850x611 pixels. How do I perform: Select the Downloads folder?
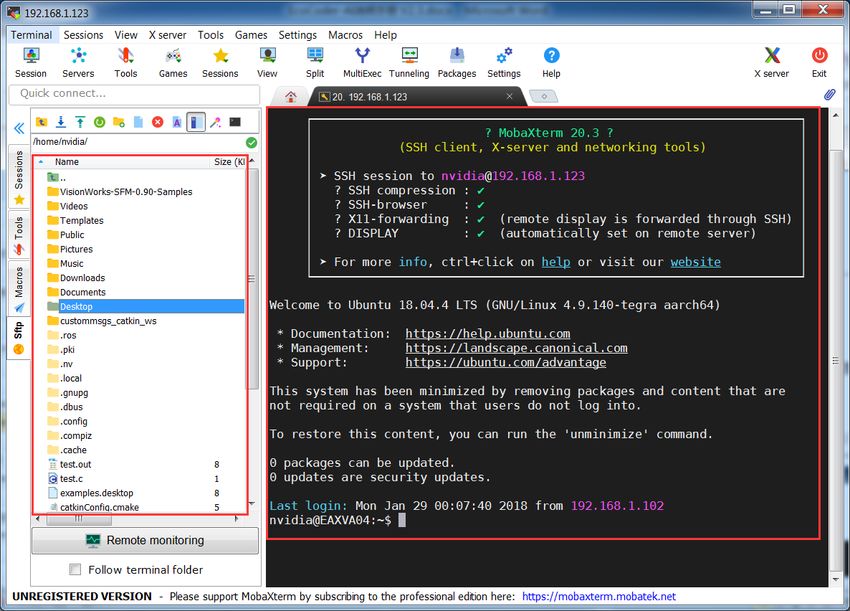point(82,278)
